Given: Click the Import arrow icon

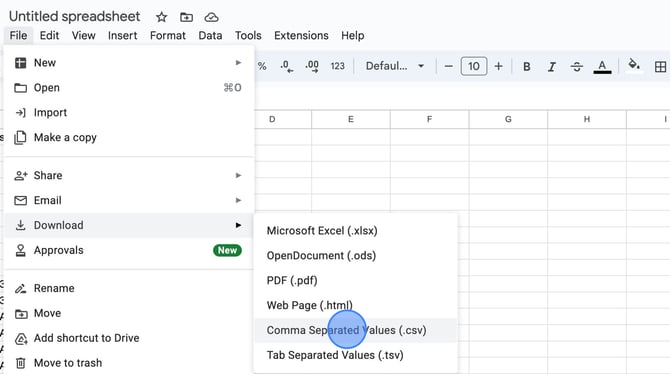Looking at the screenshot, I should 21,112.
